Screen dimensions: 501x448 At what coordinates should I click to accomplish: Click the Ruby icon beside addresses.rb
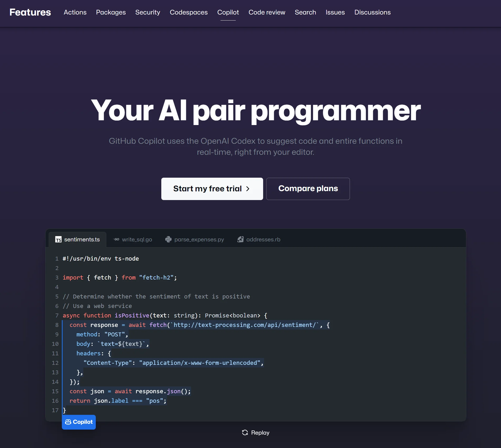[240, 239]
